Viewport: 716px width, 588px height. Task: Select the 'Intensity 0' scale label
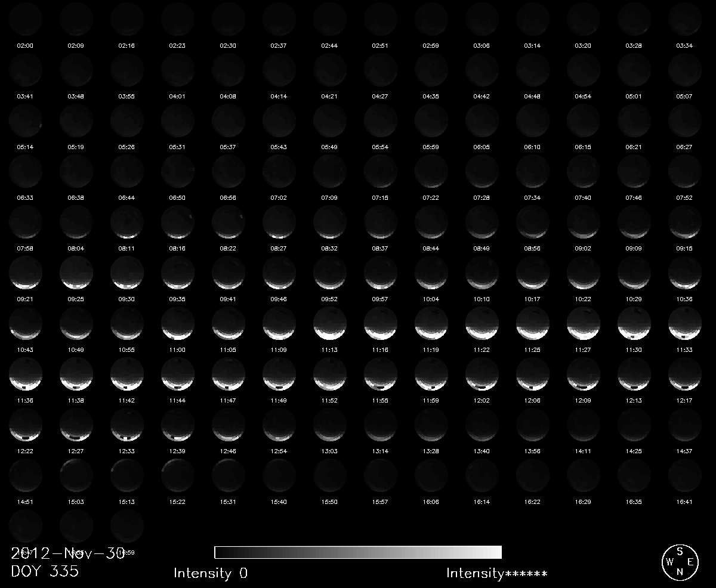coord(211,574)
